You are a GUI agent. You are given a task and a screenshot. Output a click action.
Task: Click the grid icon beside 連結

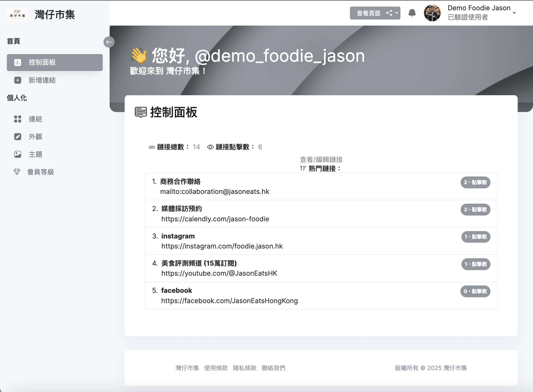(x=18, y=119)
